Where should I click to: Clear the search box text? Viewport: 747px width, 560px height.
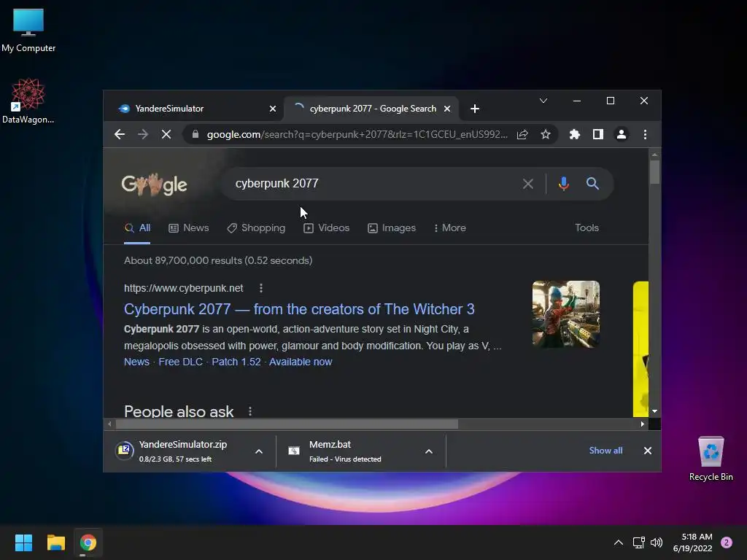point(528,184)
